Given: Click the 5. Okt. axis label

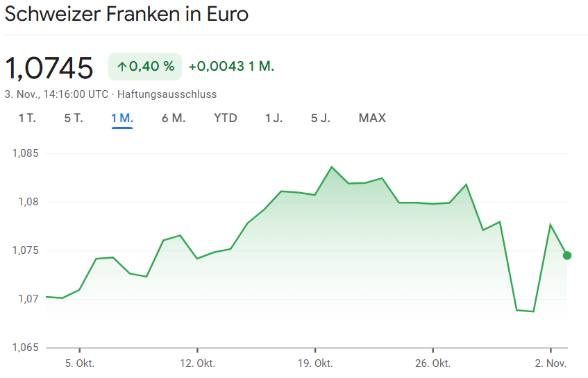Looking at the screenshot, I should pos(79,363).
